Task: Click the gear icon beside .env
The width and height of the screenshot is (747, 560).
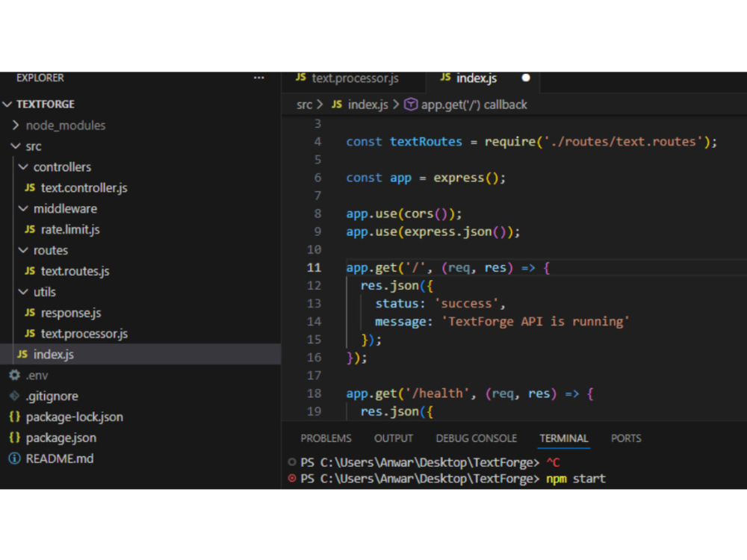Action: click(15, 376)
